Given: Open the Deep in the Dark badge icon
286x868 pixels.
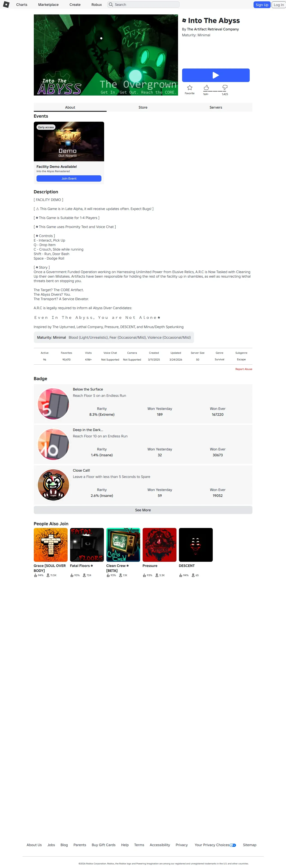Looking at the screenshot, I should [x=53, y=444].
